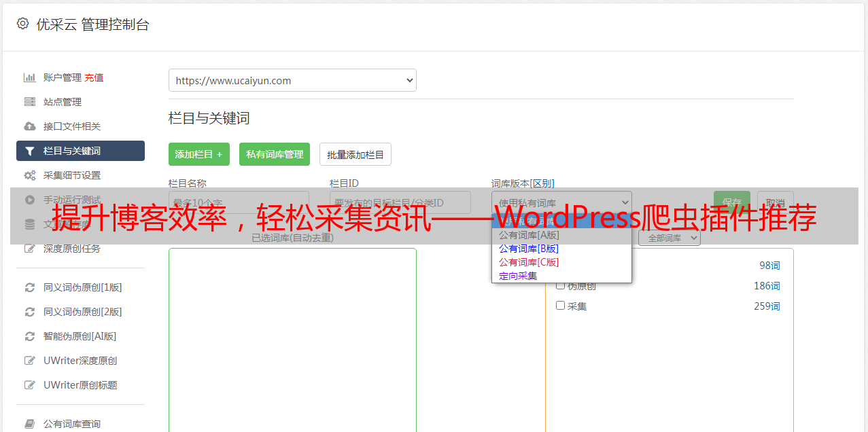Click the 259词 count

(x=767, y=306)
